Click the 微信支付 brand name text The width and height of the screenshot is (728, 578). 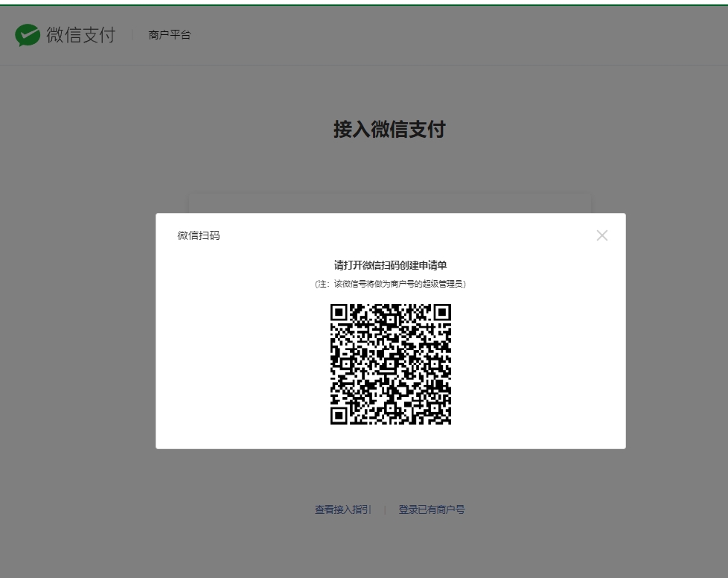pyautogui.click(x=80, y=35)
